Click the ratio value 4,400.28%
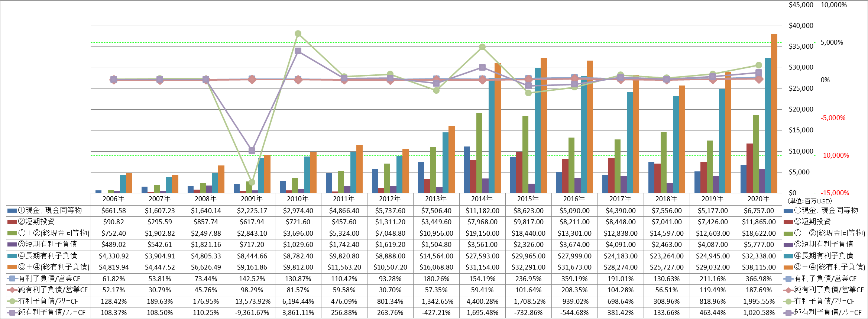 pos(482,302)
